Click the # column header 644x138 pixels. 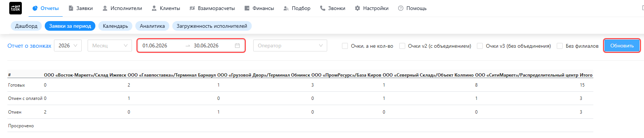(x=9, y=75)
